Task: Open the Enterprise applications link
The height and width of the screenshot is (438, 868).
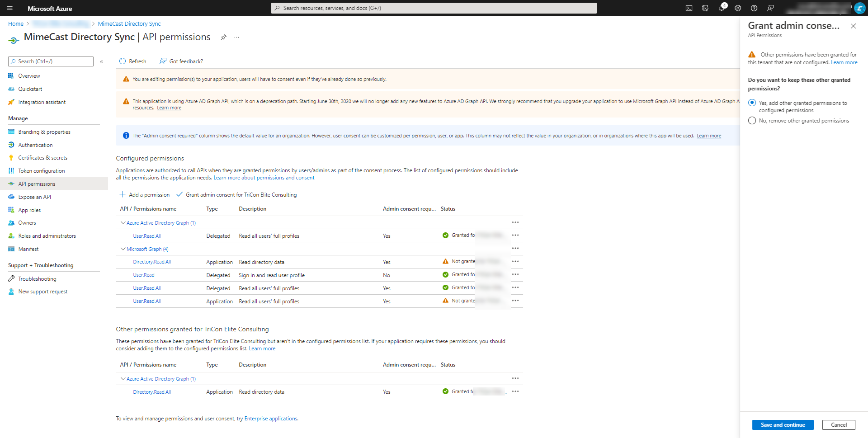Action: coord(271,419)
